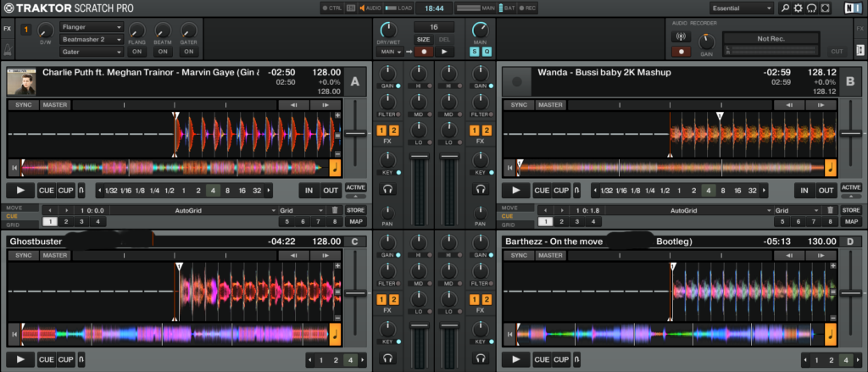Toggle quantize Q button in master panel

click(x=487, y=52)
